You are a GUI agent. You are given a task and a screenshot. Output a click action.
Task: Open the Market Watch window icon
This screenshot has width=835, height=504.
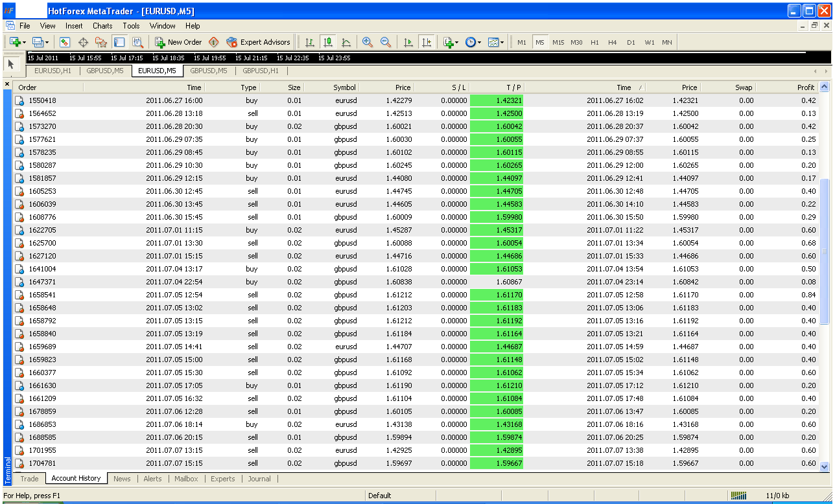[x=65, y=42]
